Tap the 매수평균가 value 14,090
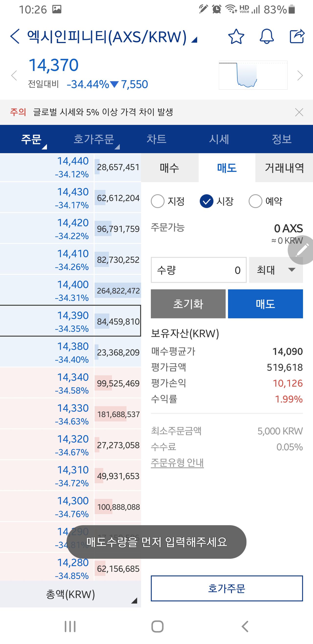Screen dimensions: 313x644 288,351
